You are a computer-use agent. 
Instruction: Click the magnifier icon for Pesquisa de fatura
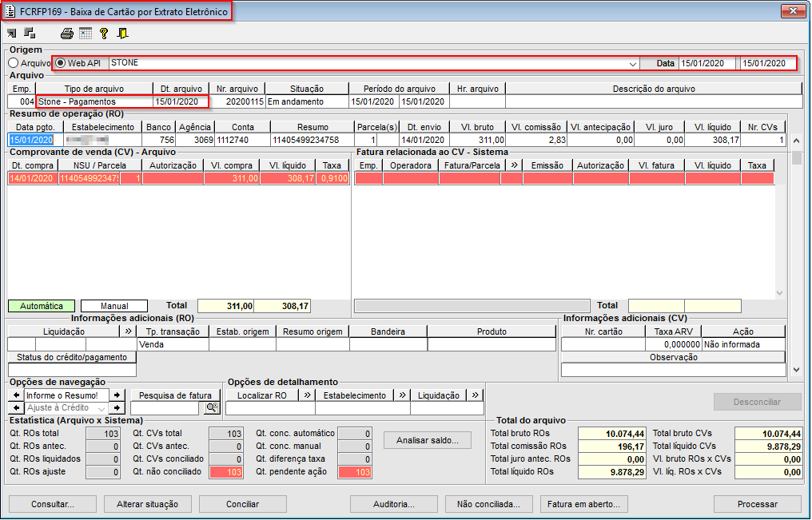tap(212, 408)
